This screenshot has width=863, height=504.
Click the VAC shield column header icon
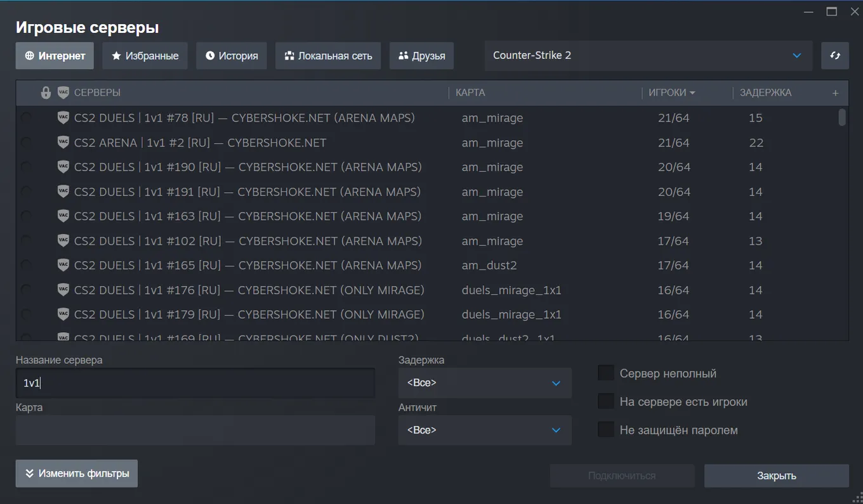63,93
